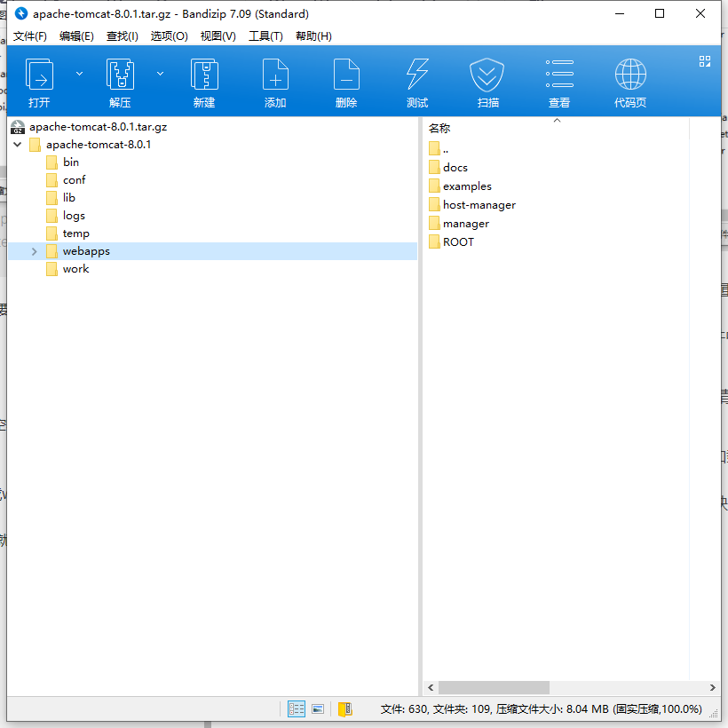Select the conf folder in tree

(75, 180)
